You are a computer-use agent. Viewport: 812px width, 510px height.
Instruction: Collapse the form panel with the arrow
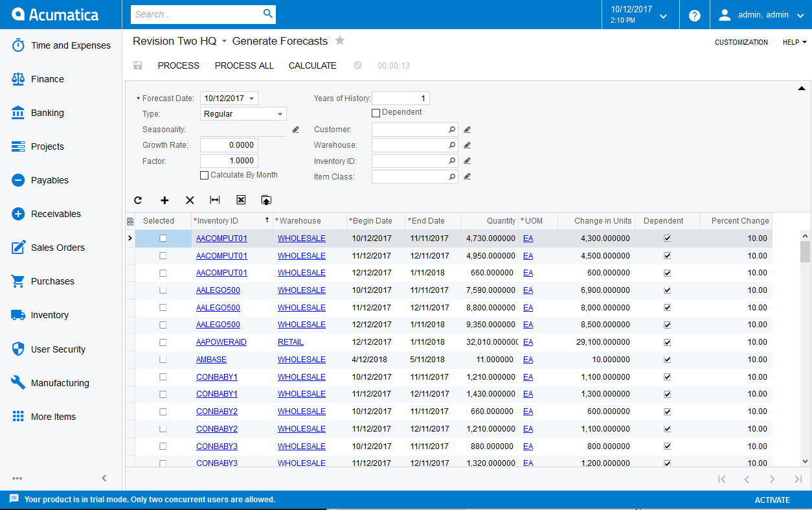[x=801, y=88]
